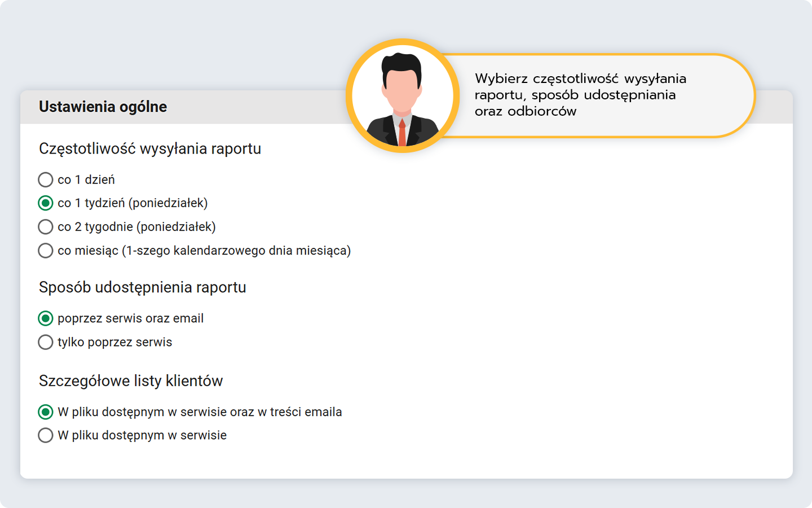812x508 pixels.
Task: Click the 'Częstotliwość wysyłania raportu' section heading
Action: click(x=150, y=149)
